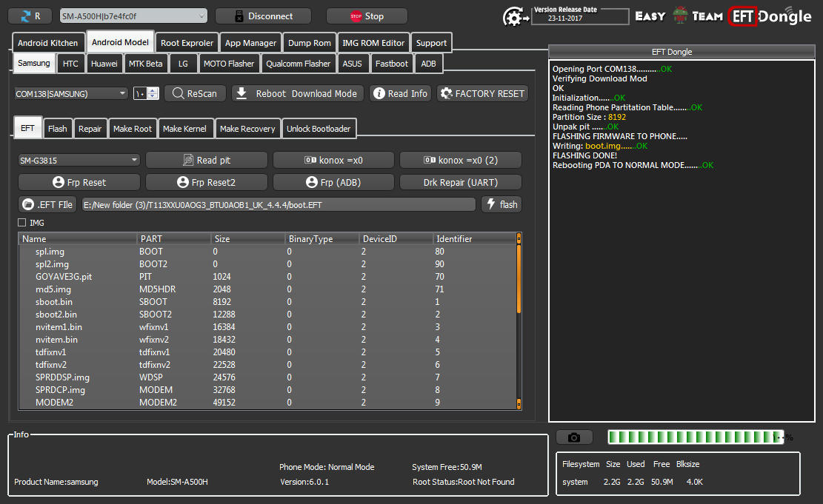Select the spl.img row

click(267, 252)
